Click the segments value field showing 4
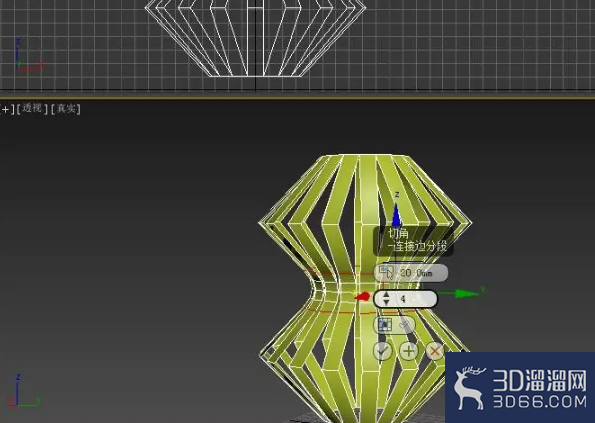The image size is (595, 423). pos(406,299)
